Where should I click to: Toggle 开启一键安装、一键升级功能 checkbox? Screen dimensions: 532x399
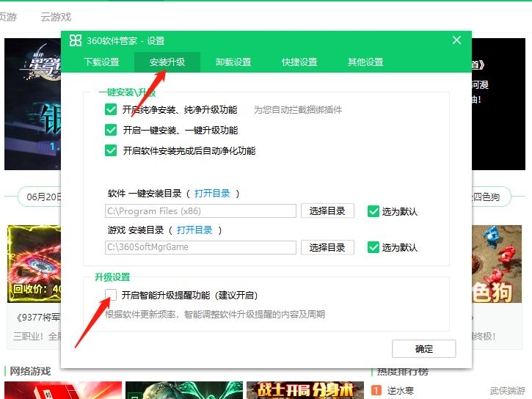[111, 130]
